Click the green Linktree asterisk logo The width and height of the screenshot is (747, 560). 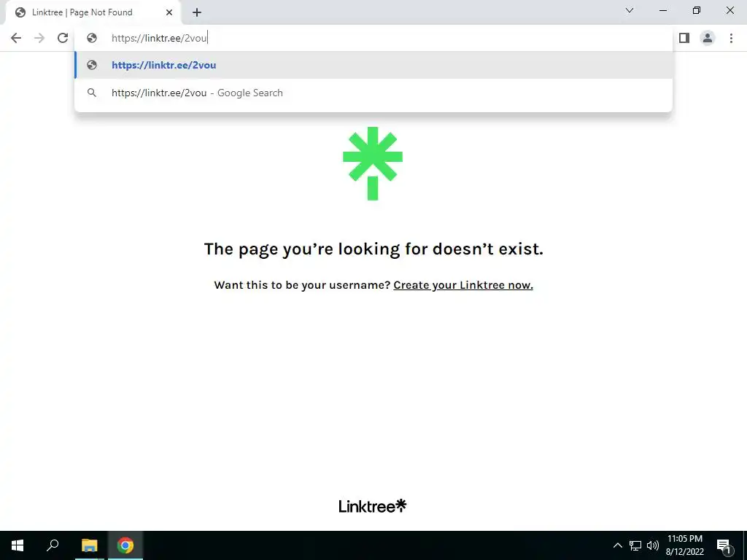click(x=373, y=163)
